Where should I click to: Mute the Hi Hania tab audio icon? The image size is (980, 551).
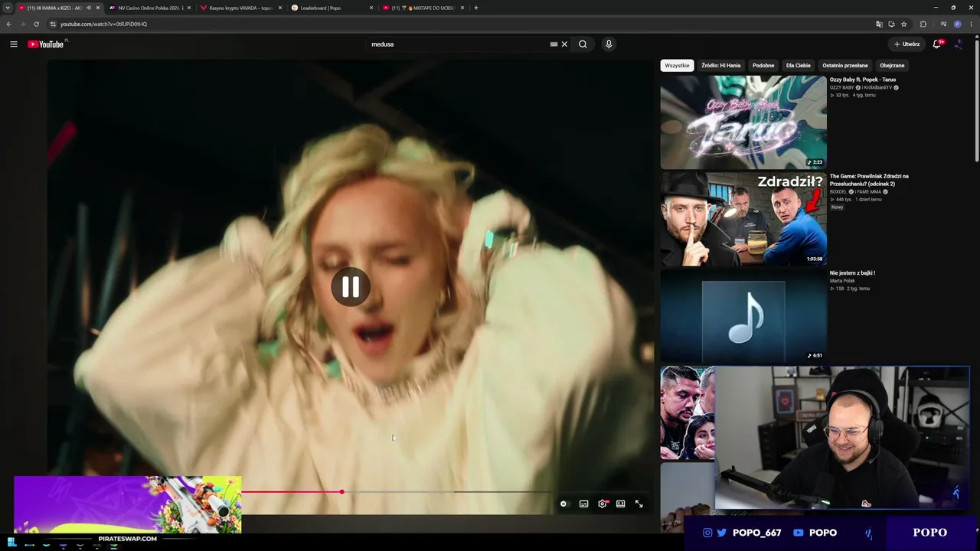point(89,8)
